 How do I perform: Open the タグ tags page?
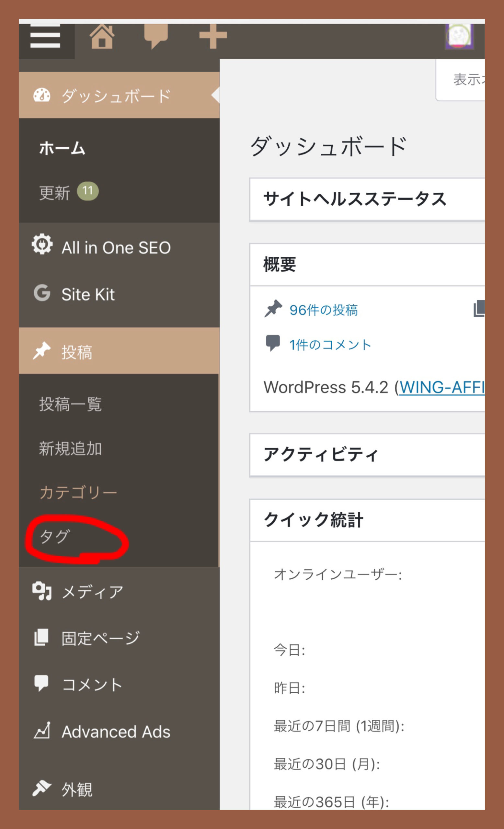coord(55,536)
